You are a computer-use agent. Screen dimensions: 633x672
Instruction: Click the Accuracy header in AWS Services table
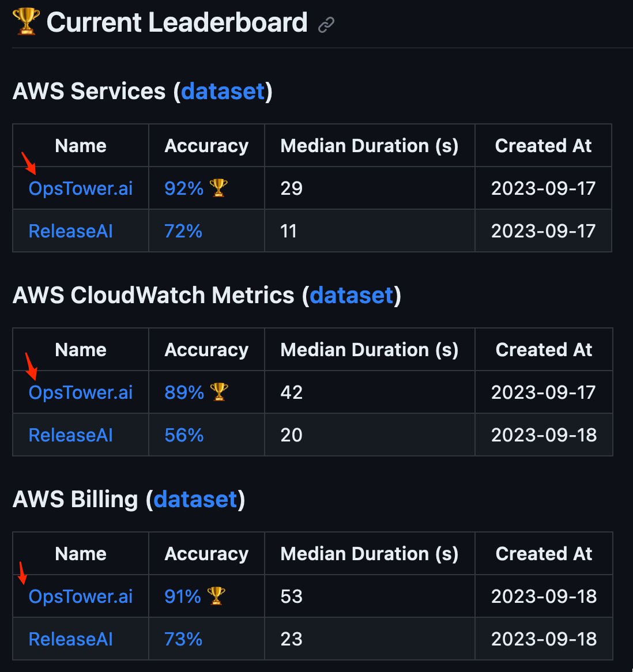[206, 146]
